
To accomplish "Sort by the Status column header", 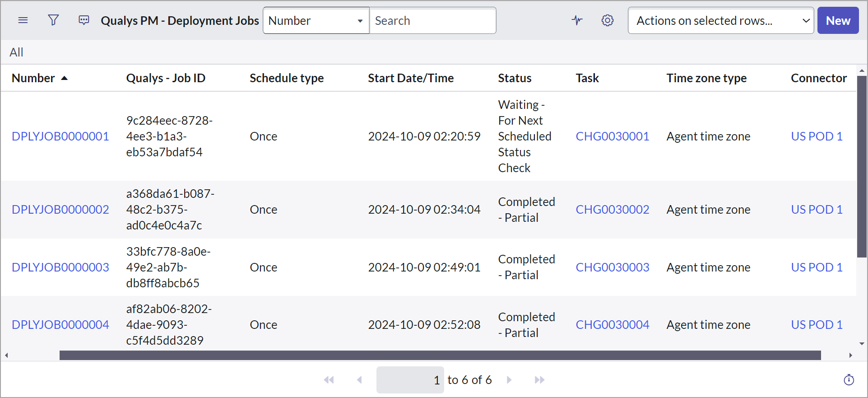I will click(515, 78).
